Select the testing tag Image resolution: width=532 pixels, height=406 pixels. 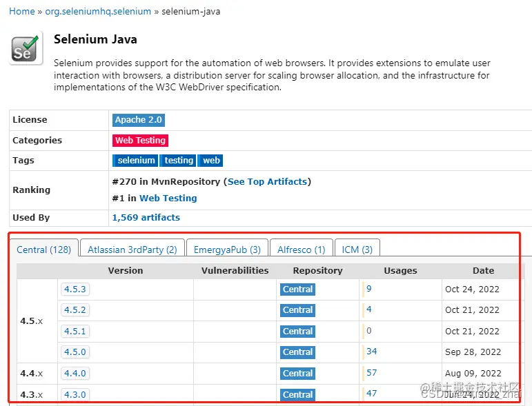[178, 161]
